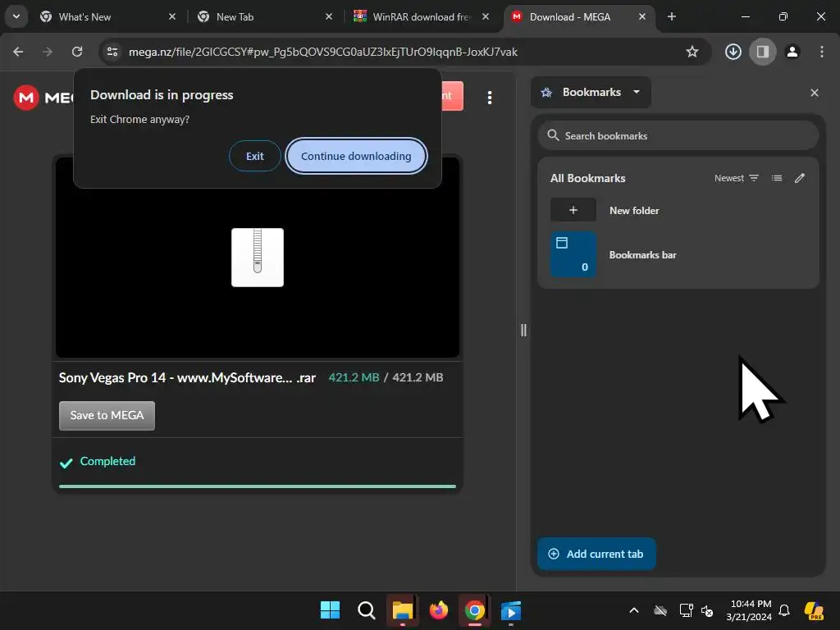Create a New folder in bookmarks
The image size is (840, 630).
(678, 210)
